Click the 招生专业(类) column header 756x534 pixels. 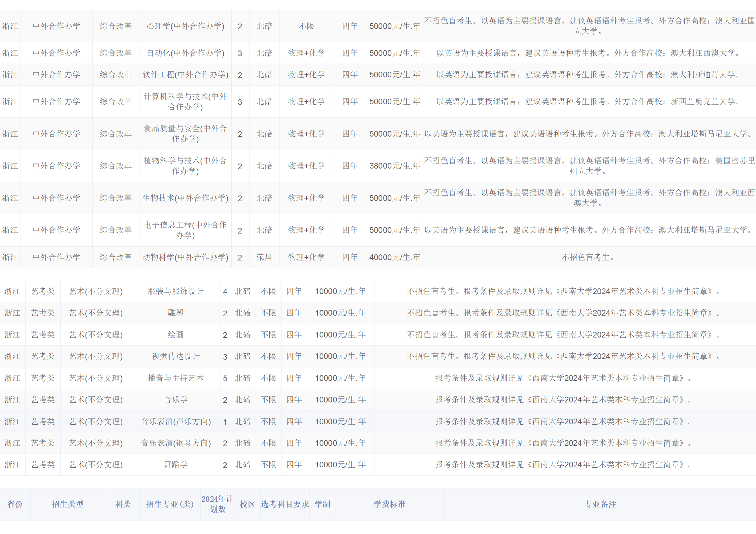tap(170, 504)
